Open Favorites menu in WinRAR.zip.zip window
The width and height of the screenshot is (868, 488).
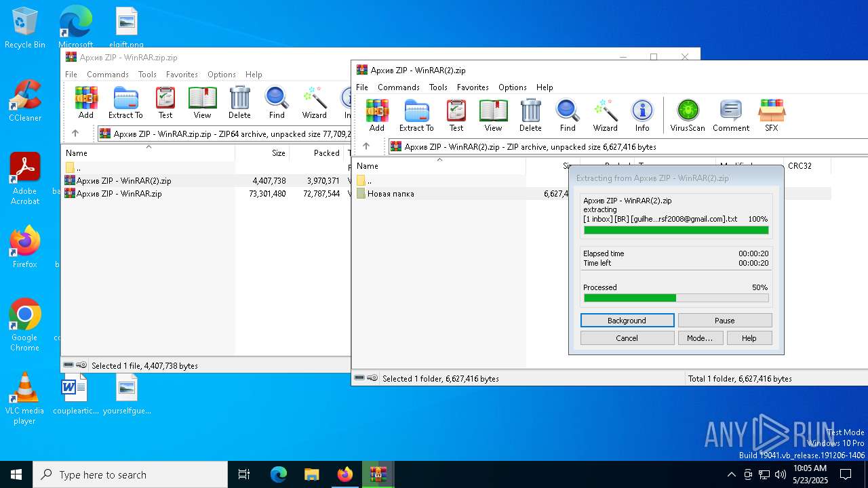(x=182, y=75)
